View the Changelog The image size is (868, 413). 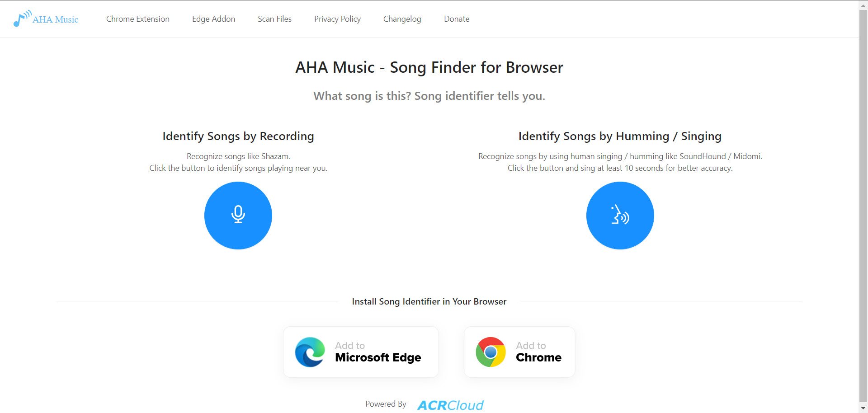402,19
